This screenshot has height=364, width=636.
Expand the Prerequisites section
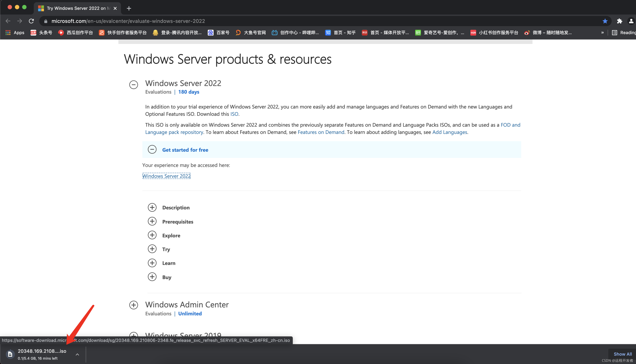[152, 221]
